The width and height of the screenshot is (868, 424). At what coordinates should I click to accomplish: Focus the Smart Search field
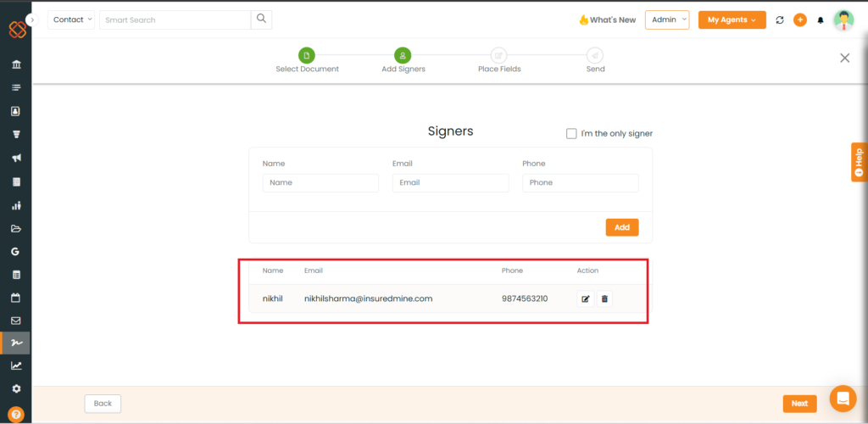(175, 20)
